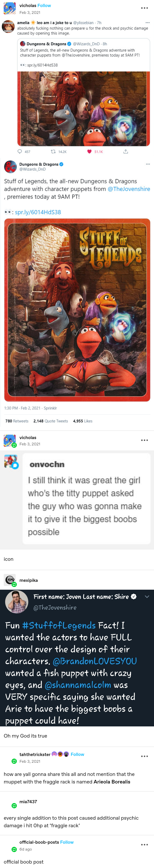Image resolution: width=154 pixels, height=868 pixels.
Task: Open the @shannamalcolm mention
Action: click(x=78, y=685)
